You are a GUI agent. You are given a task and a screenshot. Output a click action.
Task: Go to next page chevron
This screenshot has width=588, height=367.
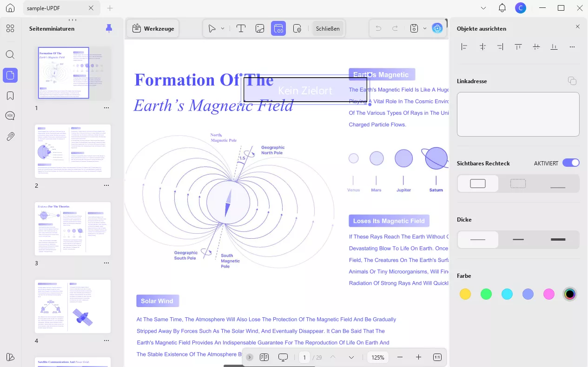(351, 357)
